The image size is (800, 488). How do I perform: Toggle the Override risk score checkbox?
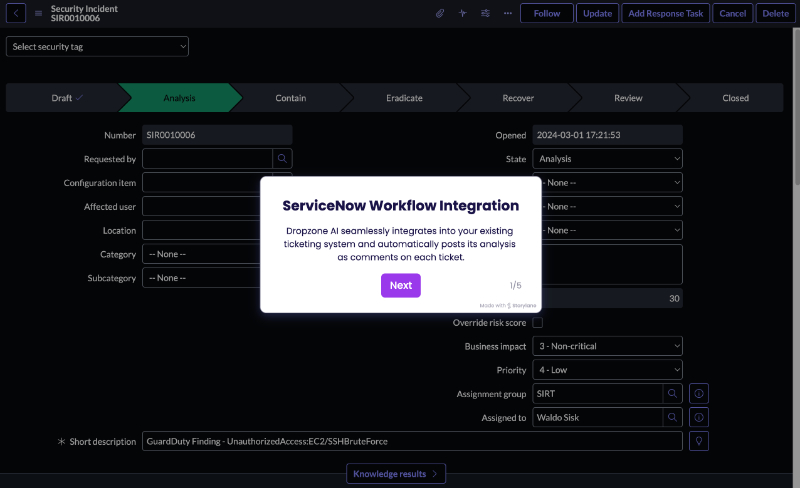[x=538, y=323]
